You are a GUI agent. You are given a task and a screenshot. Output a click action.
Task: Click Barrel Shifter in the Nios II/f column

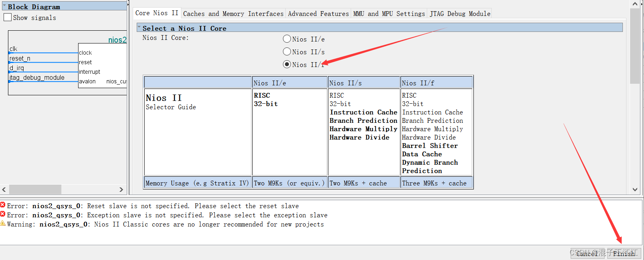[x=430, y=146]
